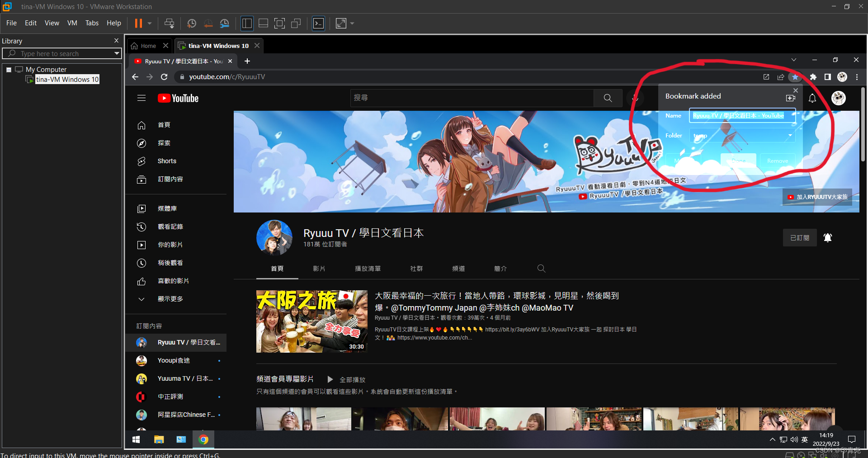Viewport: 868px width, 458px height.
Task: Open the File menu in VMware
Action: point(11,23)
